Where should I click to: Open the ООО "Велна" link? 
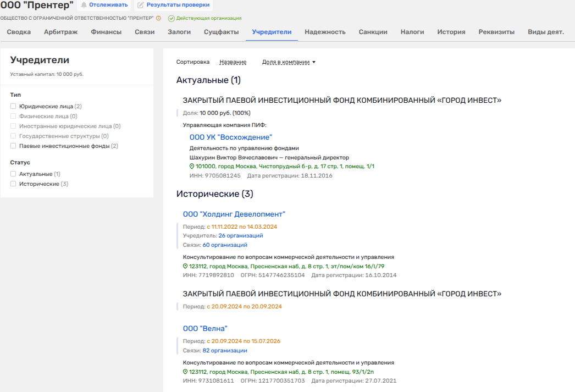tap(205, 329)
